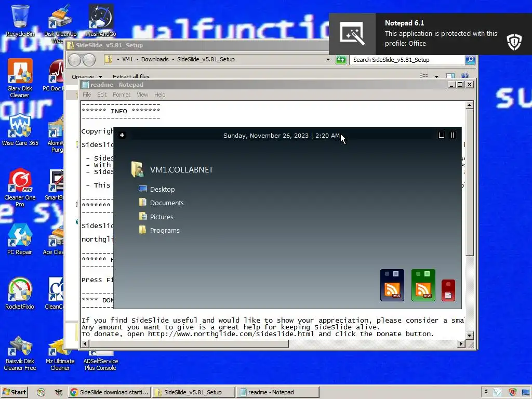Image resolution: width=532 pixels, height=399 pixels.
Task: Open the Explorer view options dropdown arrow
Action: click(436, 76)
